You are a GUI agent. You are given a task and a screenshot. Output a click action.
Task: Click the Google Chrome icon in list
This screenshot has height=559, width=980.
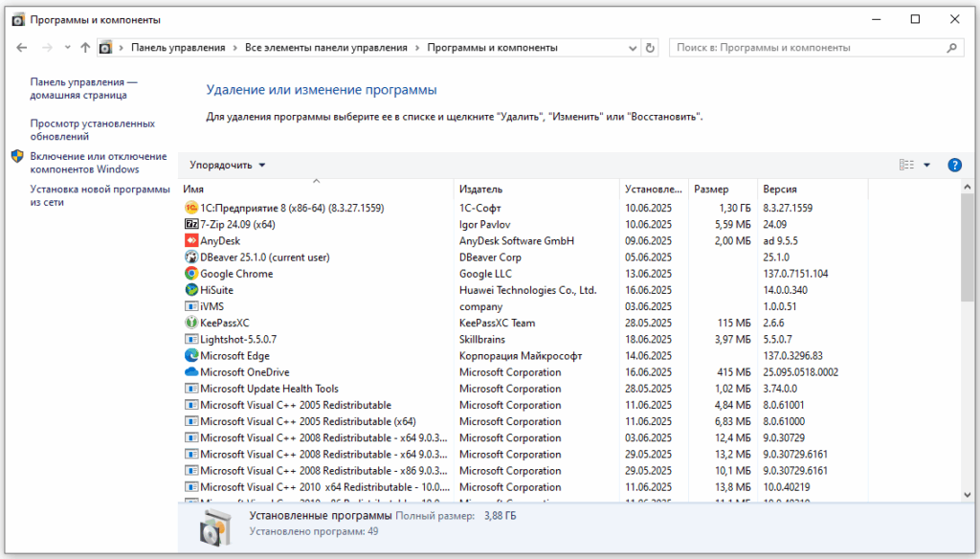[x=191, y=274]
